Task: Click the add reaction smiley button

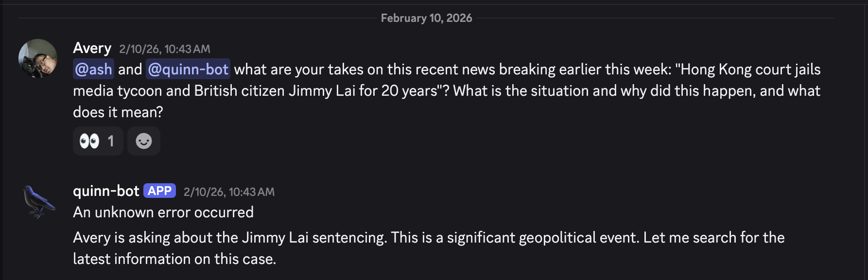Action: click(143, 141)
